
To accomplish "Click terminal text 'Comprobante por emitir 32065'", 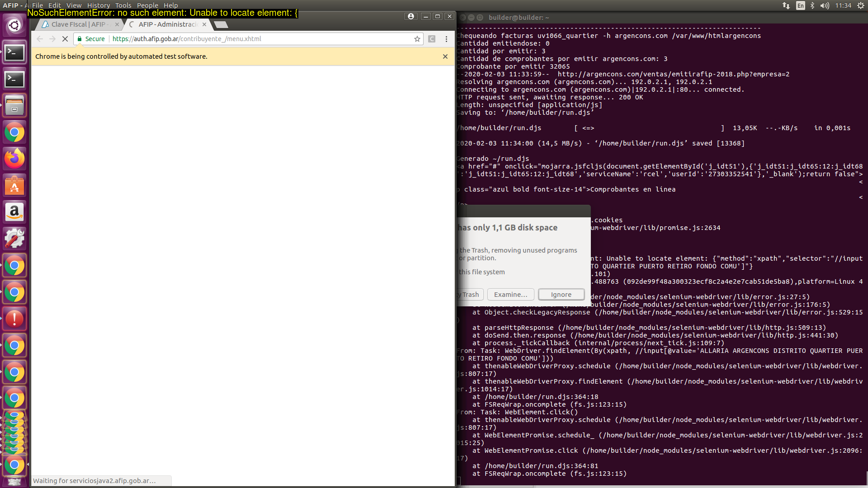I will click(513, 66).
